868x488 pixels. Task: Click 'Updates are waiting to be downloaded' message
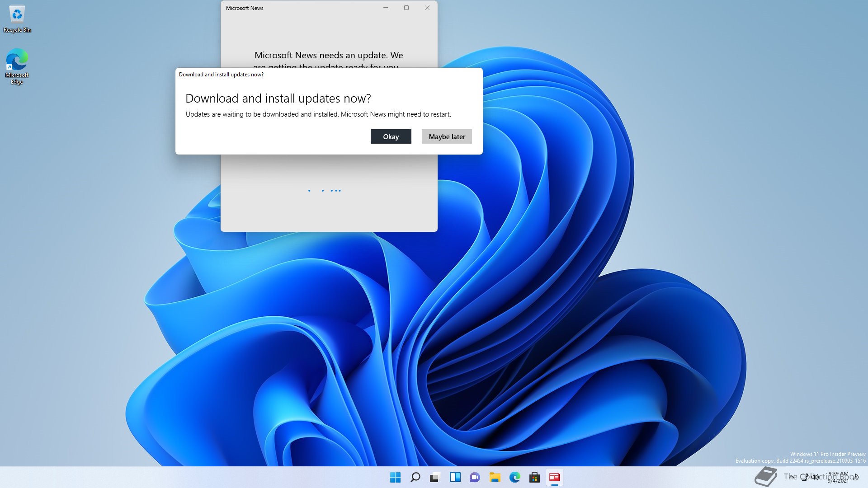[318, 114]
